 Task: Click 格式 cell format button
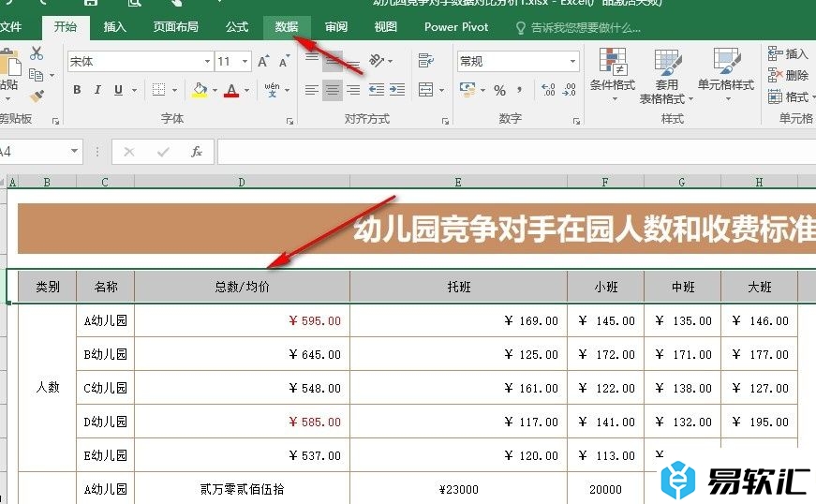tap(790, 96)
